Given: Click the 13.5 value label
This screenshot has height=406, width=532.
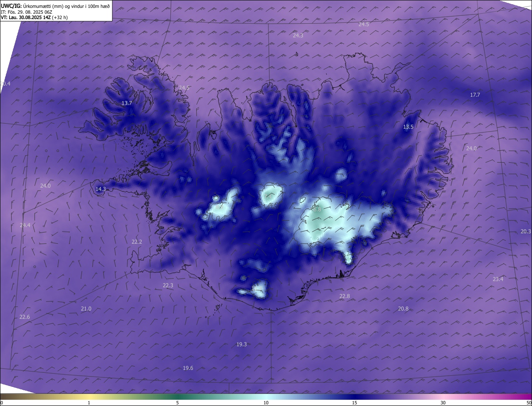Looking at the screenshot, I should tap(409, 127).
